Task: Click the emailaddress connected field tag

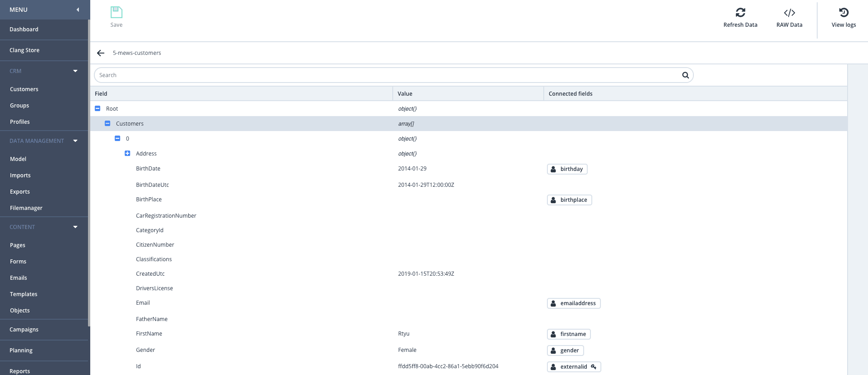Action: coord(574,303)
